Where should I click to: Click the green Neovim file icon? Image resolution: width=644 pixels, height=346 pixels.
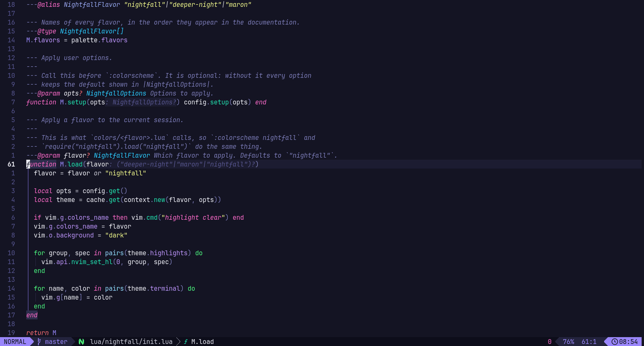[x=81, y=342]
